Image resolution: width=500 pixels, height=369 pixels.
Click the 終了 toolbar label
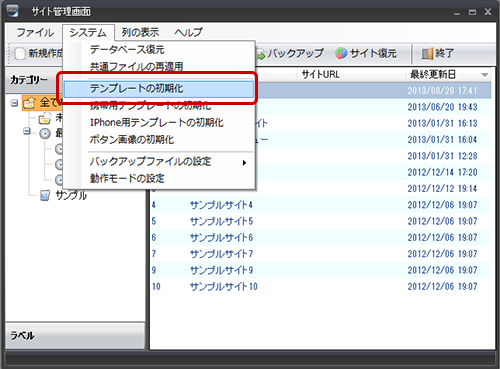tap(444, 53)
